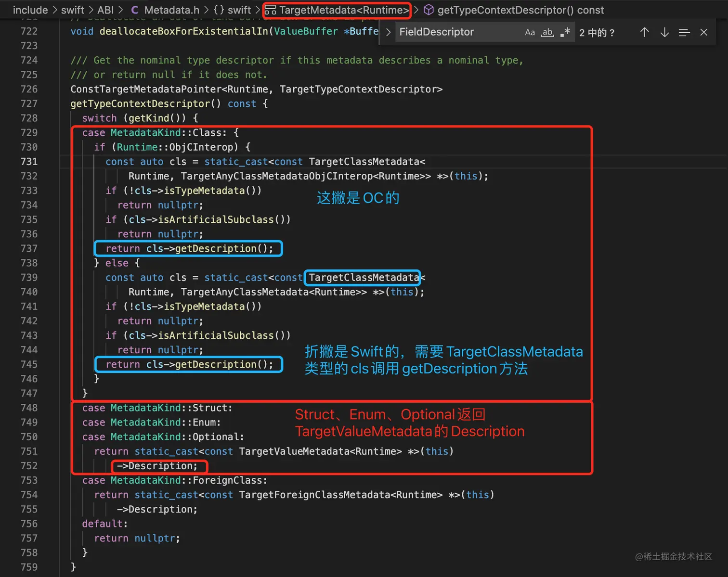Click line number 748 in the gutter
The height and width of the screenshot is (577, 728).
coord(29,408)
